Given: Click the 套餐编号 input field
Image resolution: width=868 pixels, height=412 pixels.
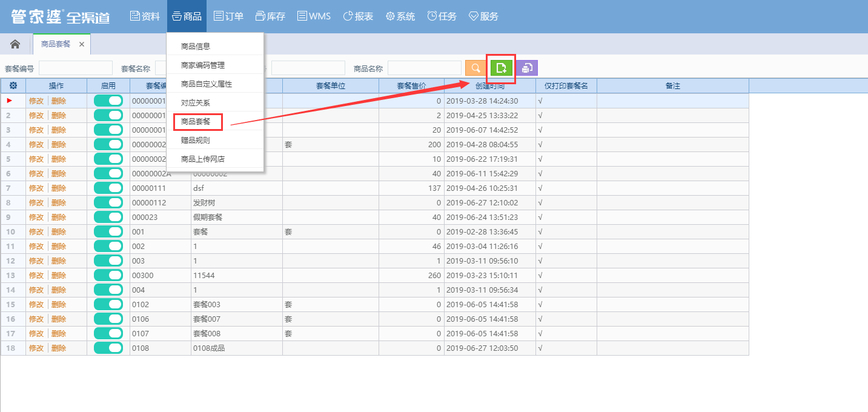Looking at the screenshot, I should (76, 68).
